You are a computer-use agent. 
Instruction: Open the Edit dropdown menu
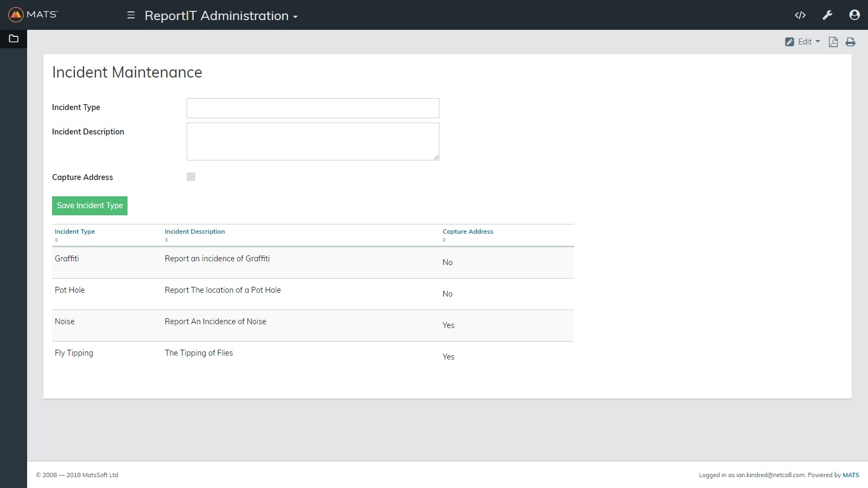pyautogui.click(x=803, y=42)
